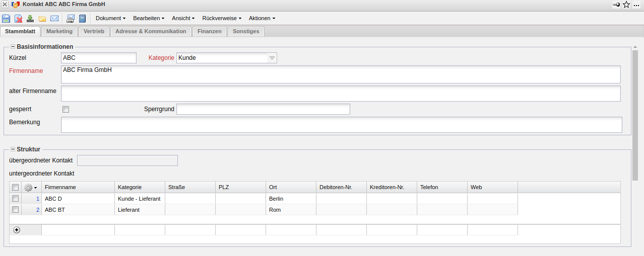Click the blue book icon in toolbar
Viewport: 644px width, 256px height.
(x=83, y=19)
